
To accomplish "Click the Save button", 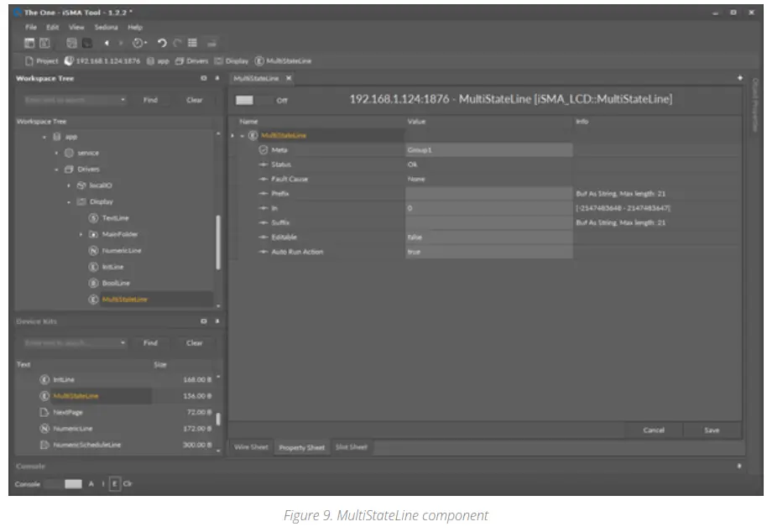I will pos(711,430).
